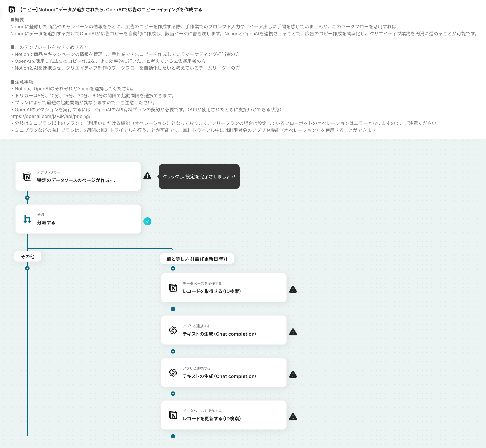Screen dimensions: 486x448
Task: Click the データベースを操作する label above レコードを更新する
Action: [202, 411]
